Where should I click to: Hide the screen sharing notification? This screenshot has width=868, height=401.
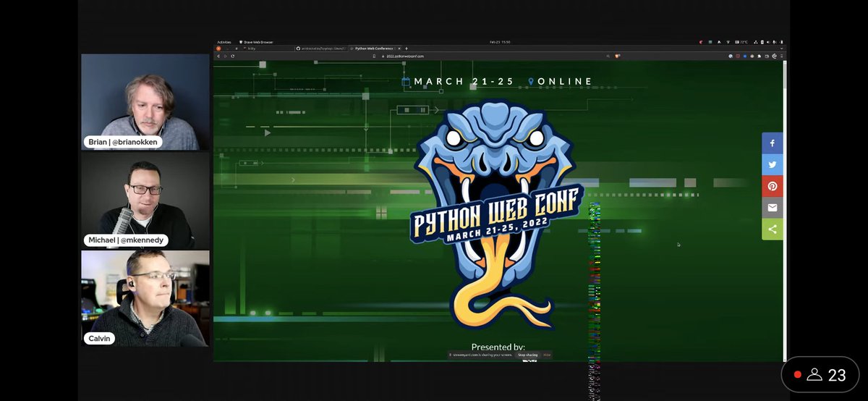coord(547,355)
